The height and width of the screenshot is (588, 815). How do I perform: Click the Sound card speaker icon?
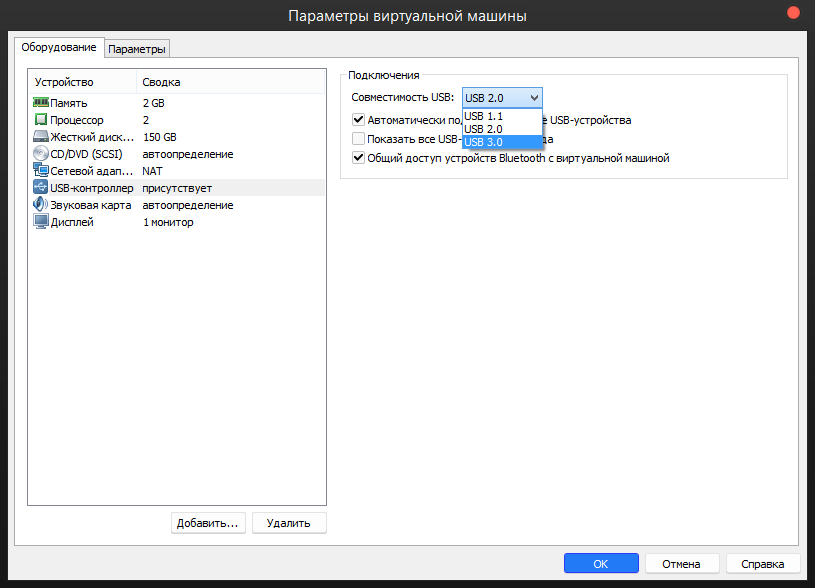click(x=41, y=205)
